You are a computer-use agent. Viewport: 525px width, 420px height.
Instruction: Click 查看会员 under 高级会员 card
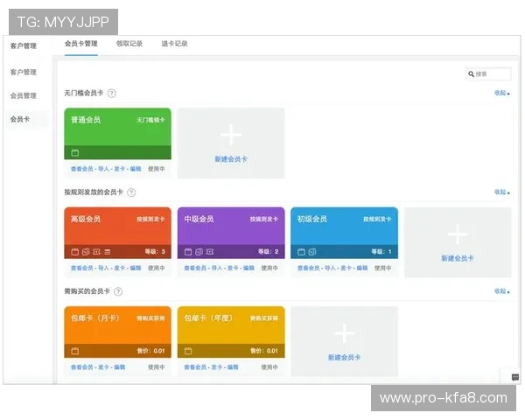(x=82, y=268)
